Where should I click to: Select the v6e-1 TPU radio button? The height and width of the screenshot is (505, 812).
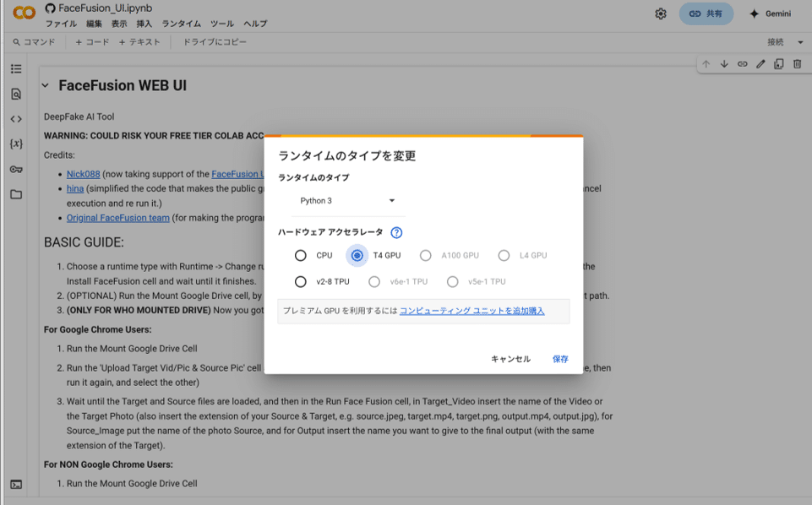click(x=374, y=281)
